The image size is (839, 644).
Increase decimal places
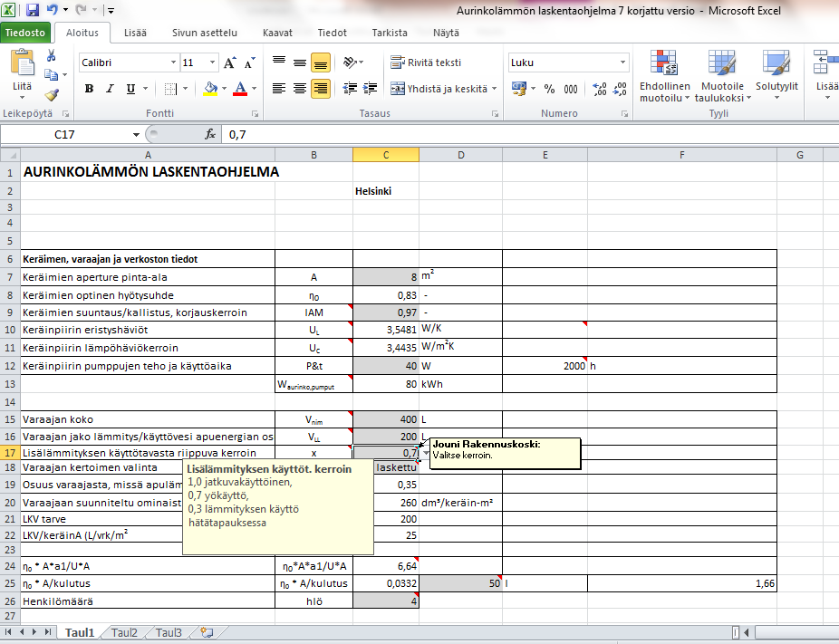point(599,89)
